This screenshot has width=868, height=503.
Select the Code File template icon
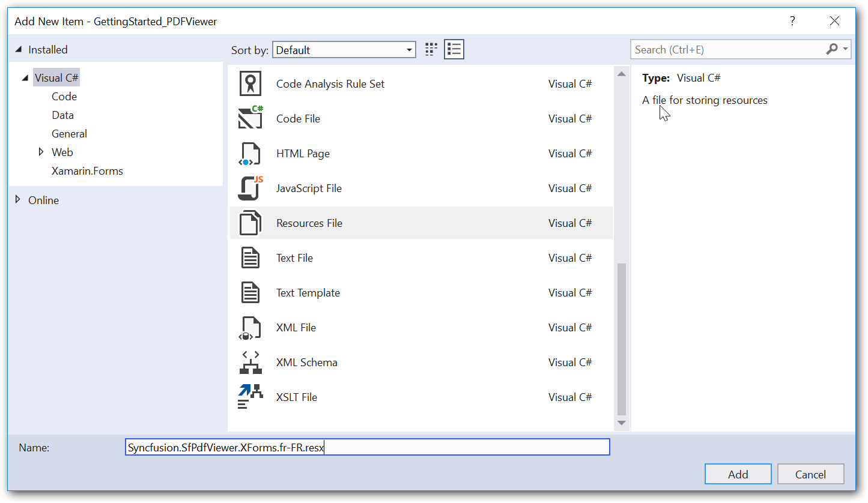[x=250, y=118]
